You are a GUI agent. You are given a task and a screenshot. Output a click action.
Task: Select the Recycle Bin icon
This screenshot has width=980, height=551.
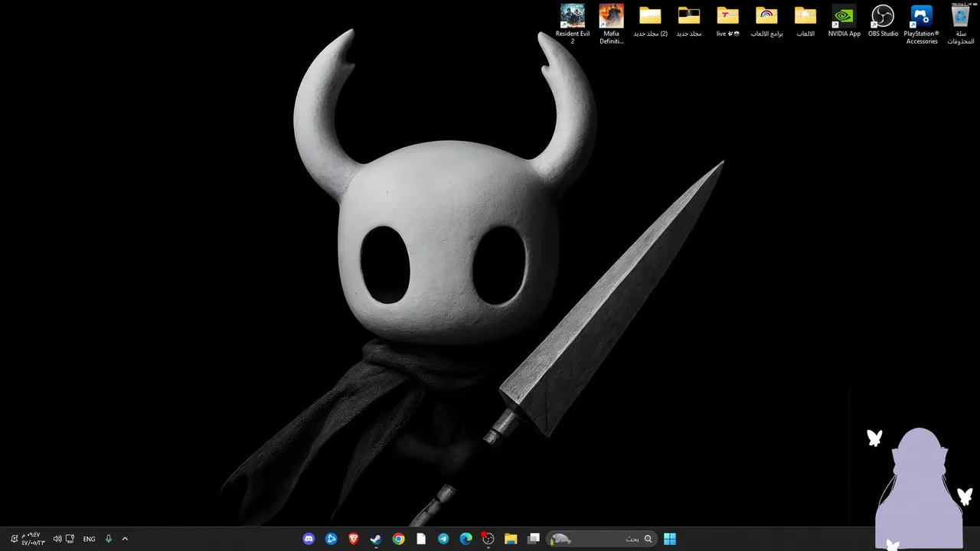(960, 24)
